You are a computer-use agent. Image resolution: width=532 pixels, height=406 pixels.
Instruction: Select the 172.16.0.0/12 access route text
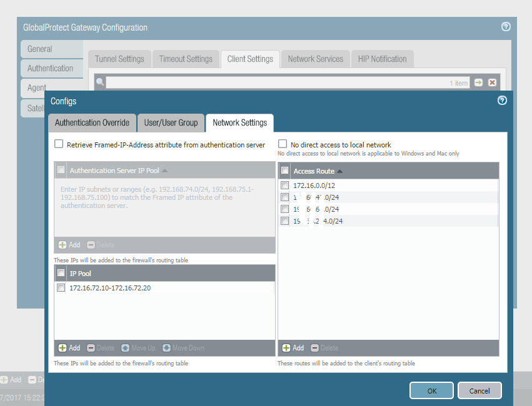pos(314,186)
